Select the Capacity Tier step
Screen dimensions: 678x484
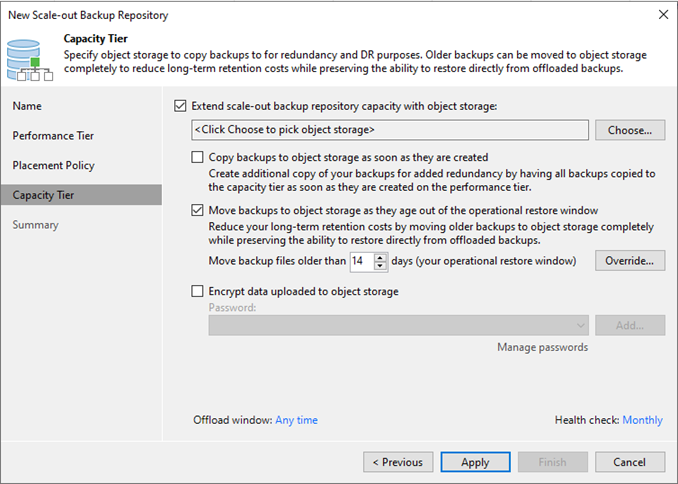coord(81,195)
